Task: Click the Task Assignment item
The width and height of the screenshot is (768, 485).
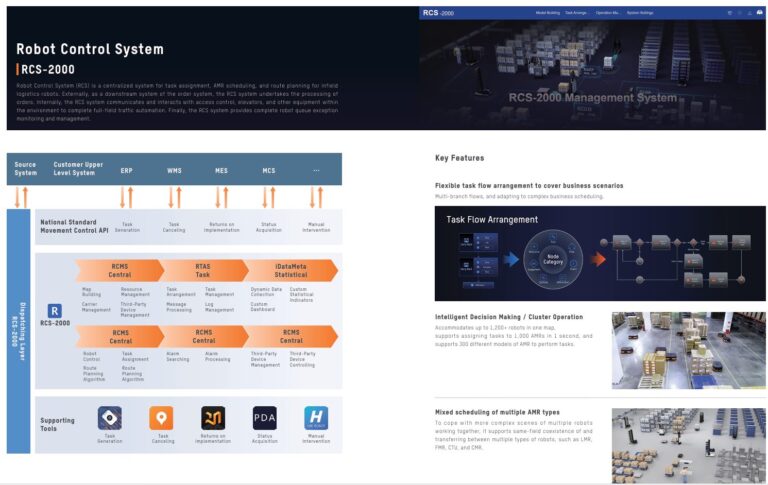Action: pos(135,356)
